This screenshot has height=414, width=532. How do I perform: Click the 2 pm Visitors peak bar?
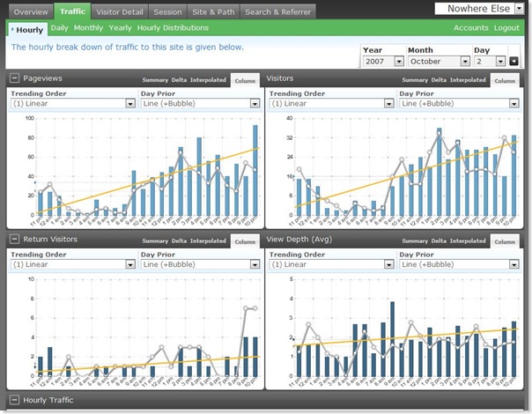(x=439, y=172)
